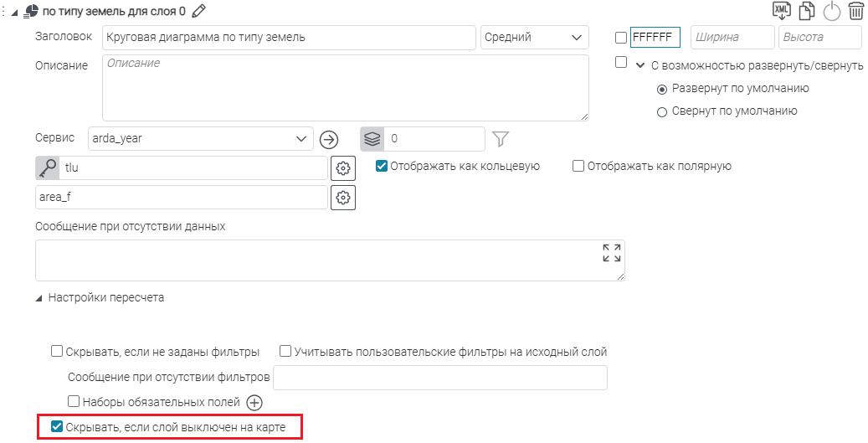Open the layer filter funnel icon
Image resolution: width=868 pixels, height=443 pixels.
click(x=501, y=138)
